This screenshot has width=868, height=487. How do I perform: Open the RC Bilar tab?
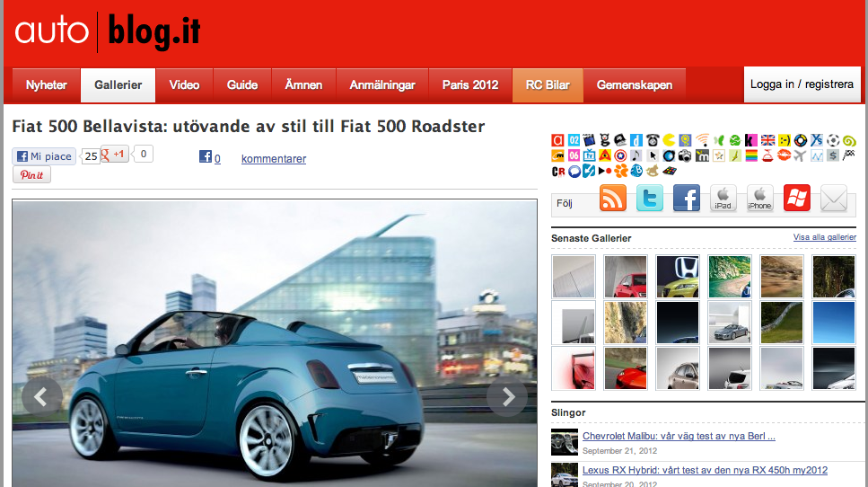pos(548,85)
